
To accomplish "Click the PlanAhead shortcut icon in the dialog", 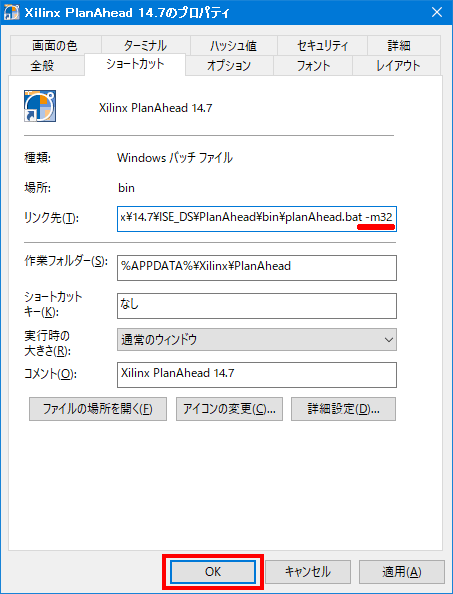I will (40, 106).
